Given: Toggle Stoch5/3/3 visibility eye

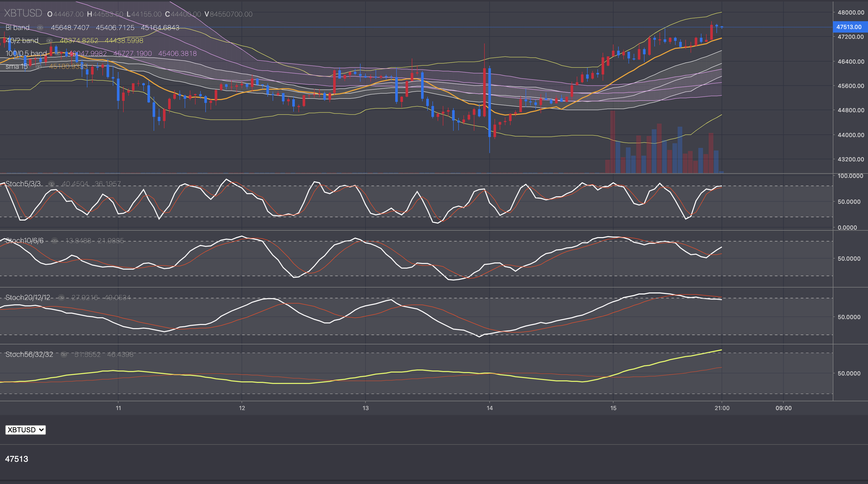Looking at the screenshot, I should (x=51, y=184).
